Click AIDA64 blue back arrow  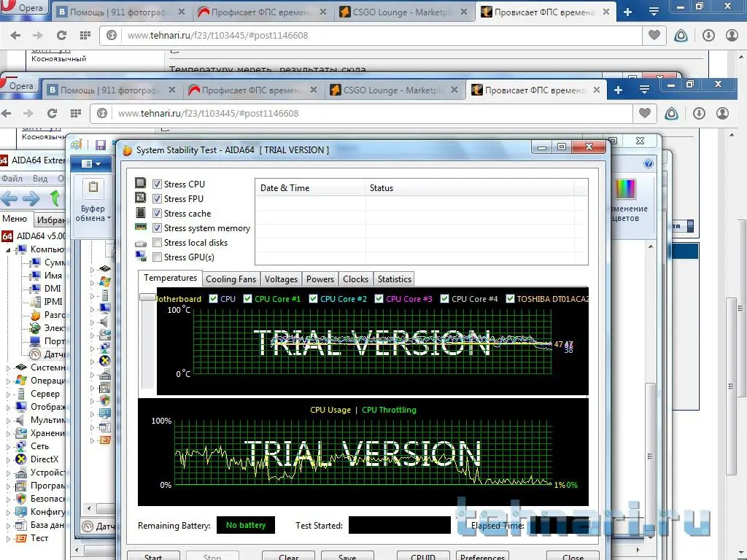tap(9, 198)
